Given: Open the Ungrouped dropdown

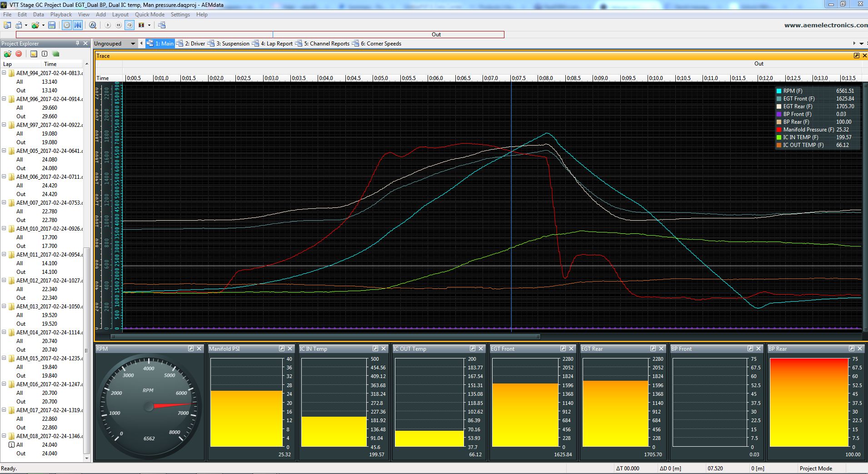Looking at the screenshot, I should [x=133, y=44].
